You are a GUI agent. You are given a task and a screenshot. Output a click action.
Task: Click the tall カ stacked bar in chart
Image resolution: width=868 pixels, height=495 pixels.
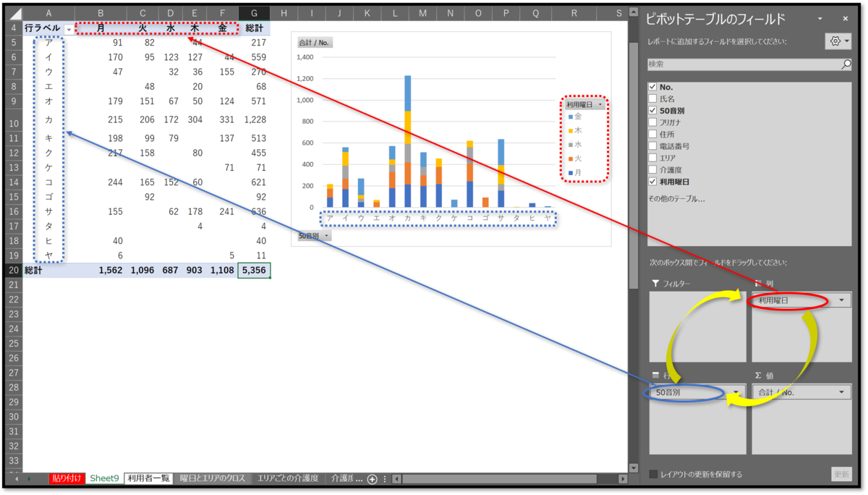pos(407,141)
